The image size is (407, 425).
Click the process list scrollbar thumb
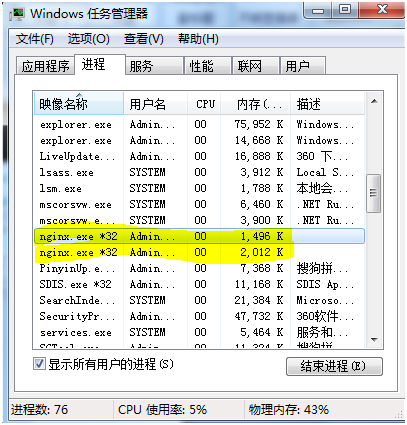[373, 193]
